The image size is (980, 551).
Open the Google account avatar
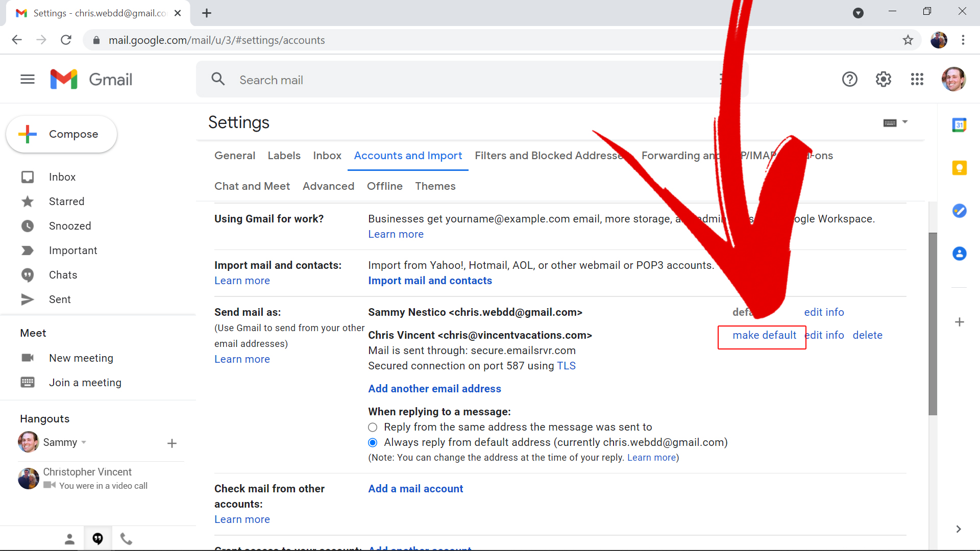(953, 79)
